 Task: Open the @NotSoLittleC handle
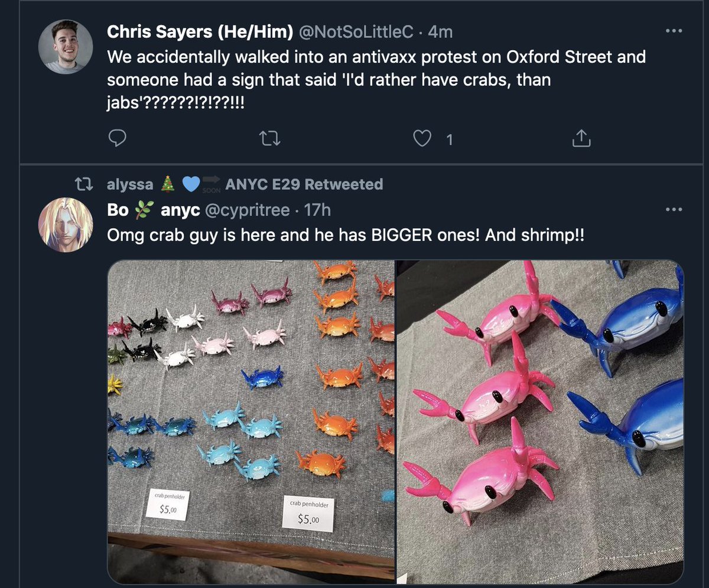pyautogui.click(x=357, y=32)
